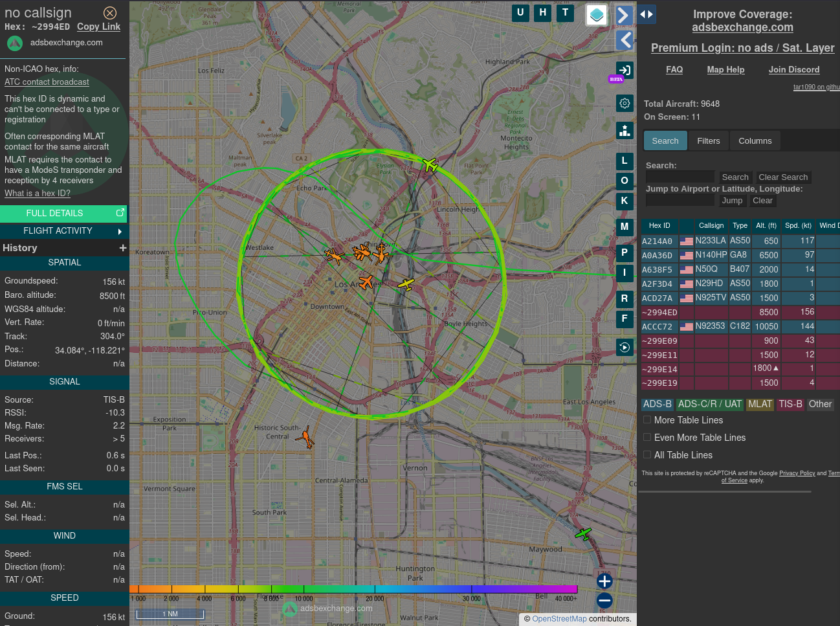
Task: Expand the FLIGHT ACTIVITY section
Action: pyautogui.click(x=63, y=231)
